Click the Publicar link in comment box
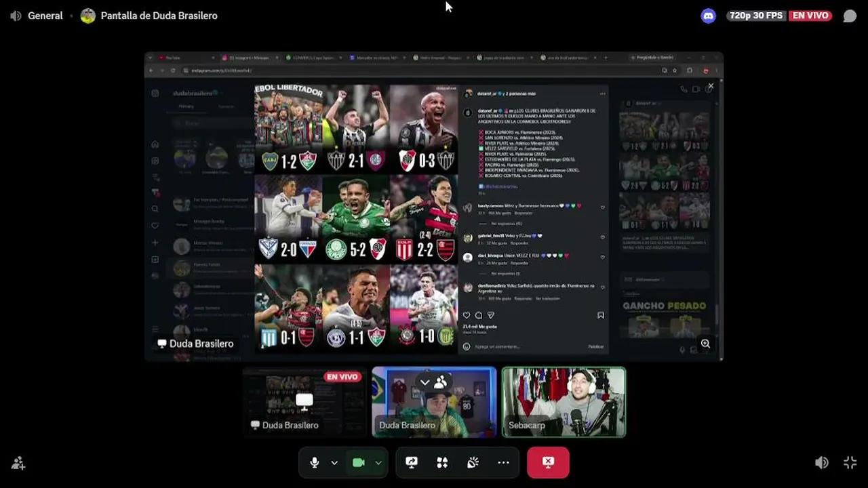868x488 pixels. point(596,346)
